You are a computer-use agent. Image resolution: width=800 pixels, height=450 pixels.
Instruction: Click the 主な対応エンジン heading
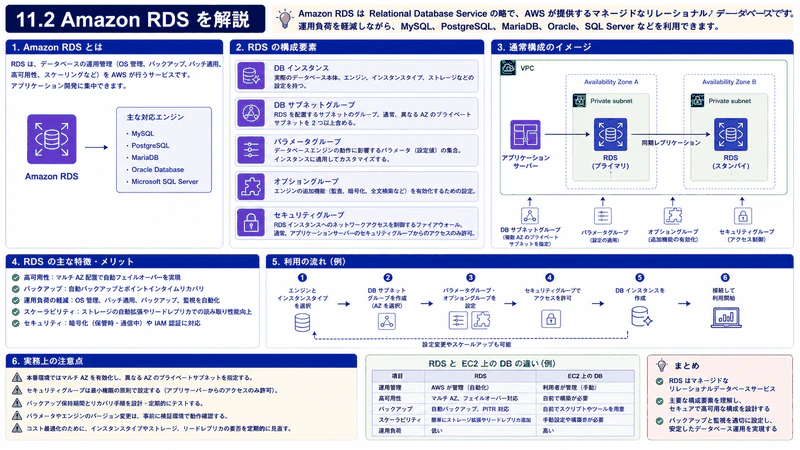coord(155,117)
